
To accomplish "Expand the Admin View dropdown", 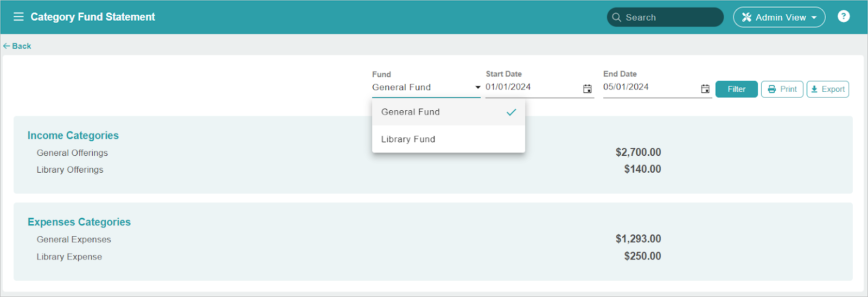I will coord(779,17).
